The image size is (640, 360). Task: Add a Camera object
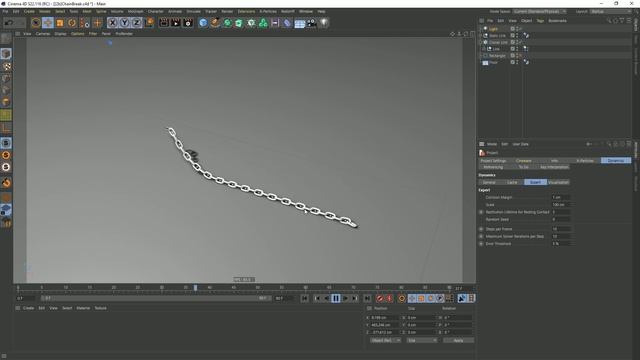point(312,23)
